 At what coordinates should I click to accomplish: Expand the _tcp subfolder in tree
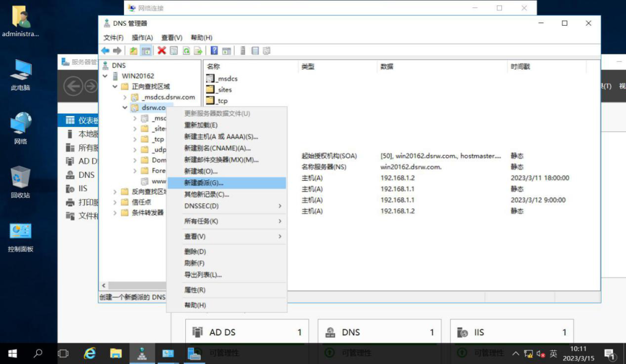click(135, 139)
